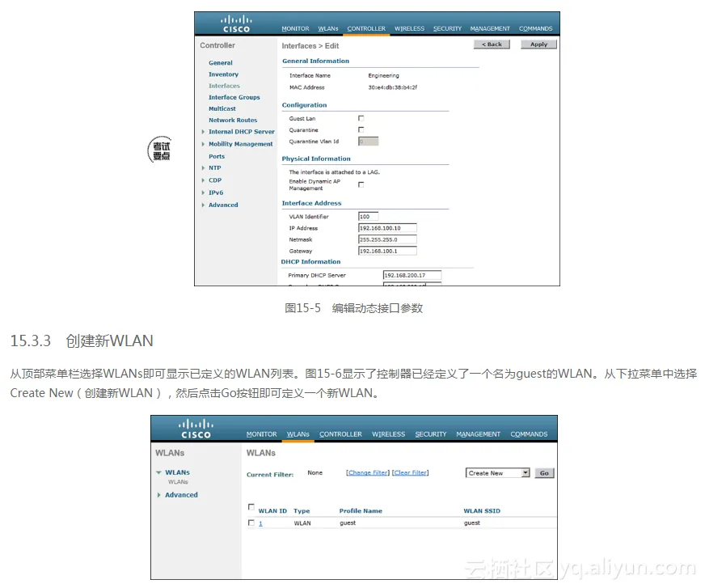Click the Engineering interface name value
The width and height of the screenshot is (705, 588).
tap(383, 75)
